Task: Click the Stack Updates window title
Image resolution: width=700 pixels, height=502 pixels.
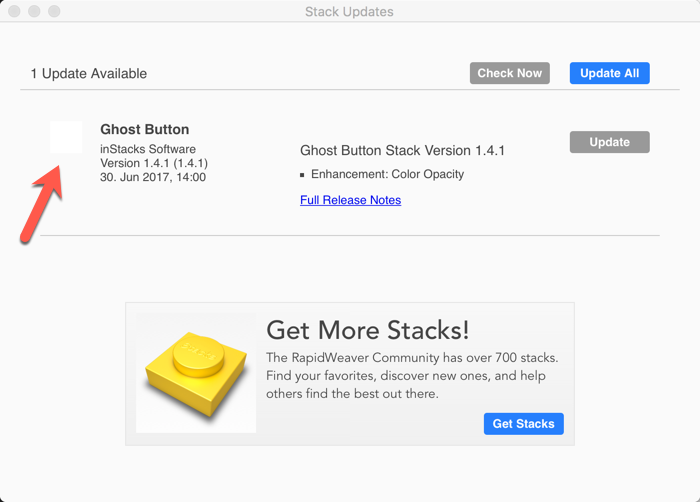Action: pyautogui.click(x=349, y=12)
